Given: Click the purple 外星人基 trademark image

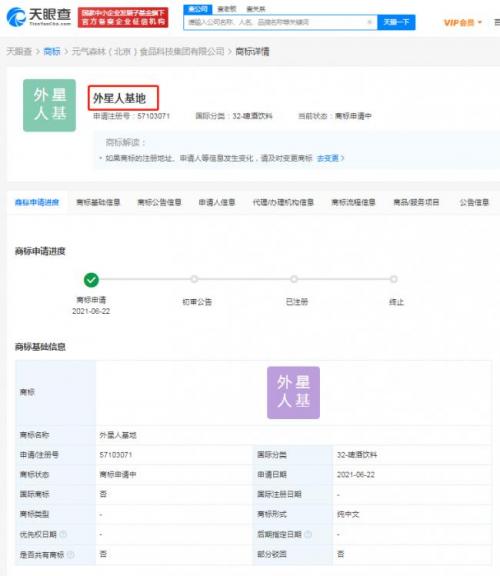Looking at the screenshot, I should (293, 393).
